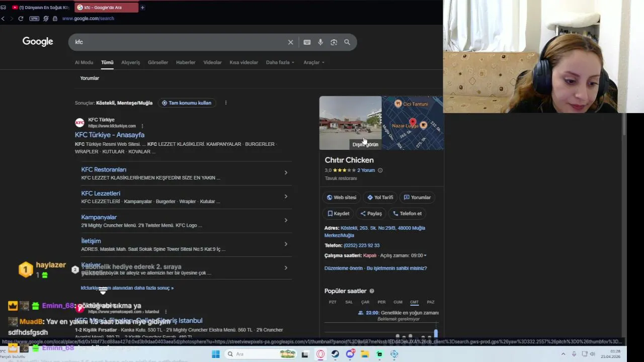Expand the Daha fazla dropdown
The height and width of the screenshot is (362, 644).
pyautogui.click(x=280, y=62)
